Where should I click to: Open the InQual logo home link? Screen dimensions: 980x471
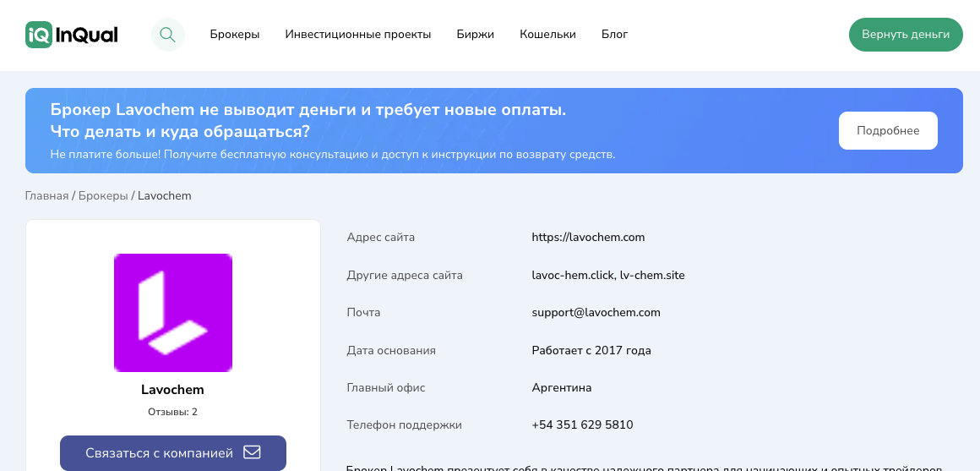[72, 35]
